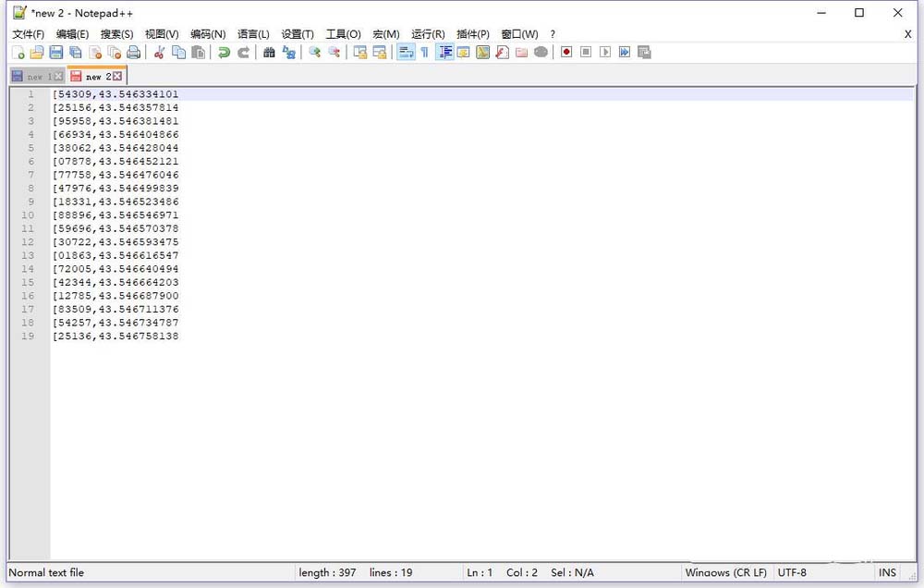Click the Folder as Workspace icon
The width and height of the screenshot is (924, 588).
point(521,53)
